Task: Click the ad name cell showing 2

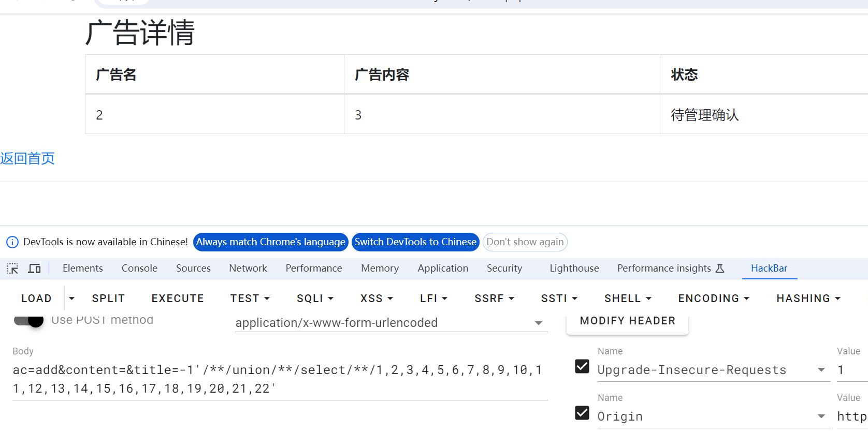Action: point(214,114)
